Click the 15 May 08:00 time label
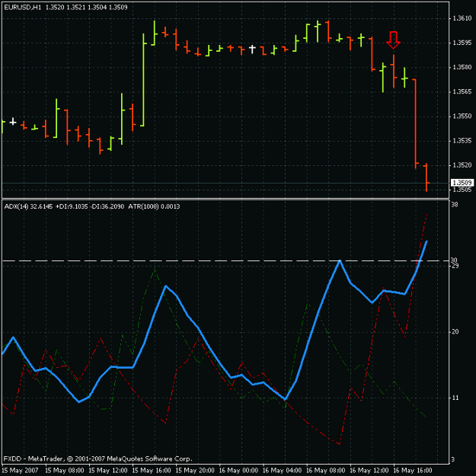The height and width of the screenshot is (476, 476). (65, 471)
